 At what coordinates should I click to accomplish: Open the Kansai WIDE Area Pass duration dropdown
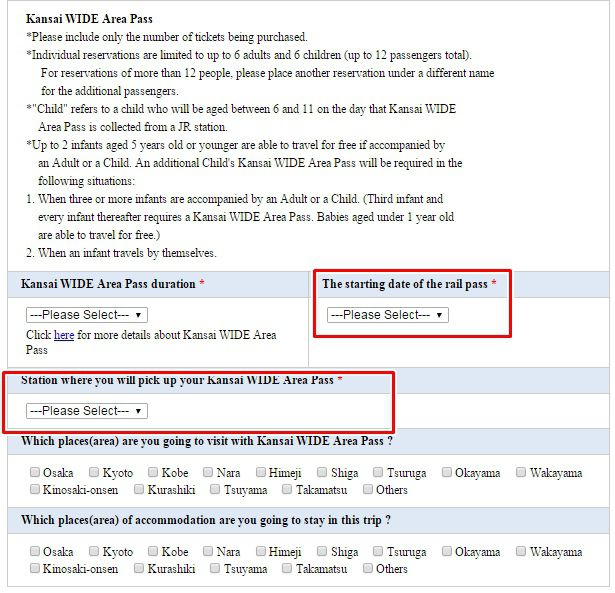(87, 315)
